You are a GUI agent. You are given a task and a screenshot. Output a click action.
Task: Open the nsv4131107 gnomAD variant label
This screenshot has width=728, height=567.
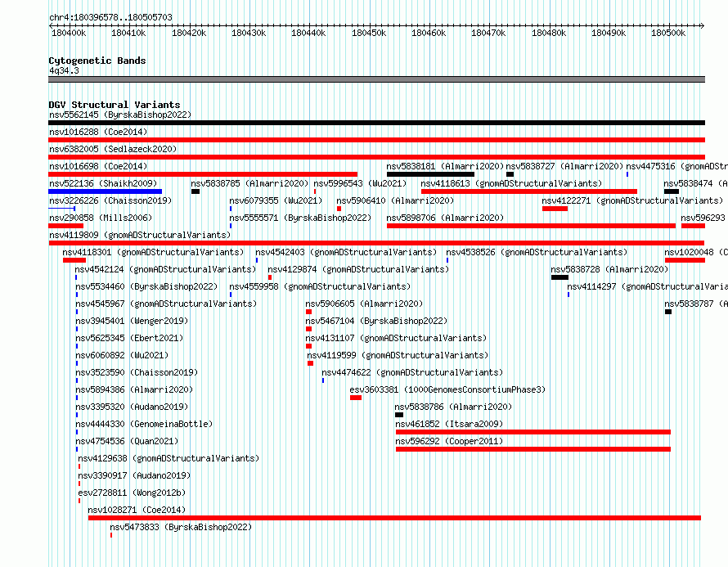click(x=396, y=338)
